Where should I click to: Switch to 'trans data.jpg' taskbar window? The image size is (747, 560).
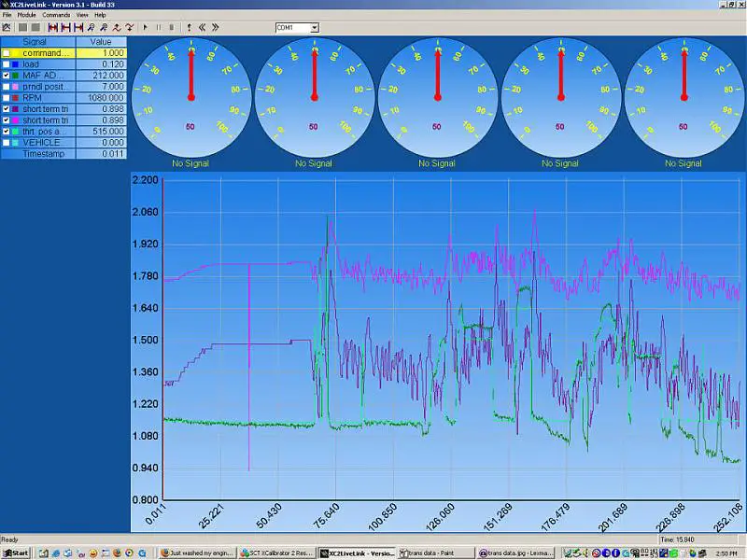point(515,553)
